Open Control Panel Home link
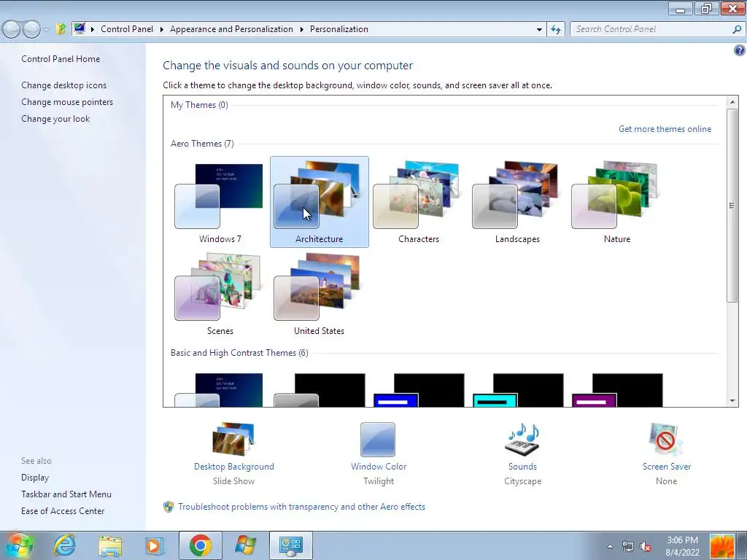The height and width of the screenshot is (560, 747). coord(61,59)
